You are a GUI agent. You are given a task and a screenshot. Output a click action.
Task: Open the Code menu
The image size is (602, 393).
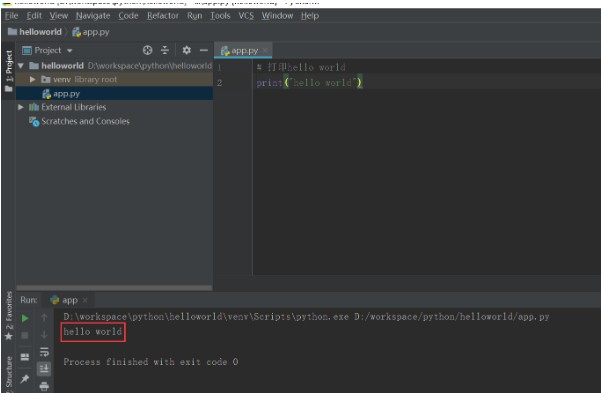coord(128,16)
